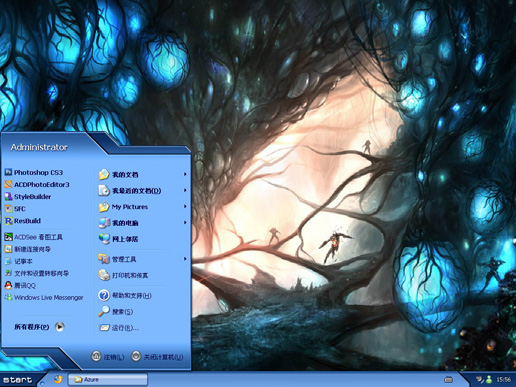
Task: Click the ACDPhotoEditor3 program icon
Action: 8,184
